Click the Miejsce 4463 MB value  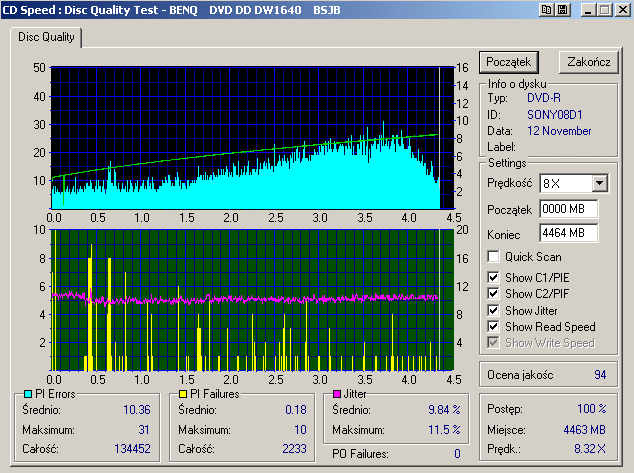(585, 429)
